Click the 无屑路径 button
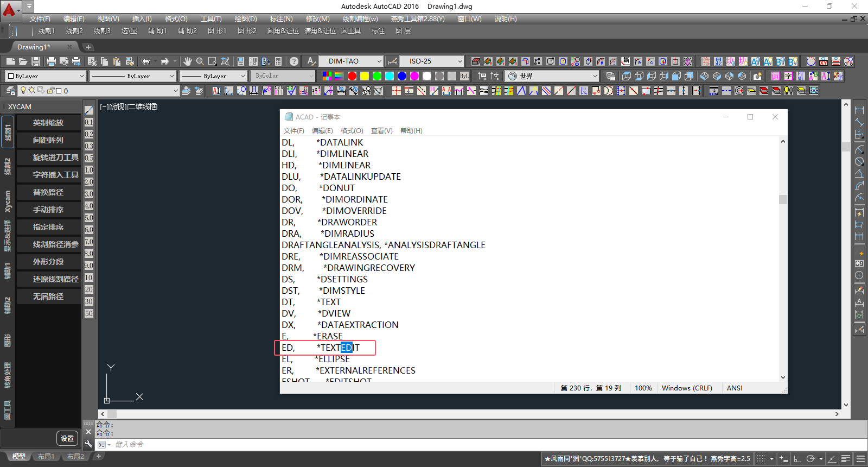This screenshot has width=868, height=467. tap(48, 297)
